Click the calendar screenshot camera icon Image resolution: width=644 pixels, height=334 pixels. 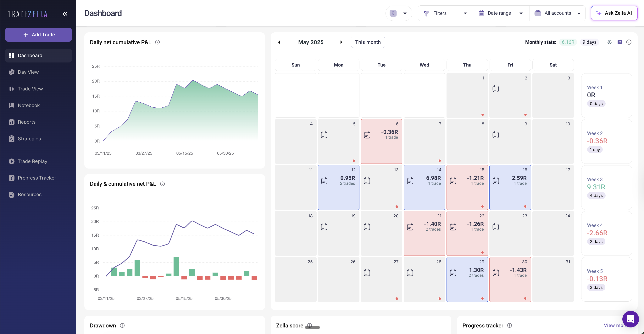click(620, 42)
